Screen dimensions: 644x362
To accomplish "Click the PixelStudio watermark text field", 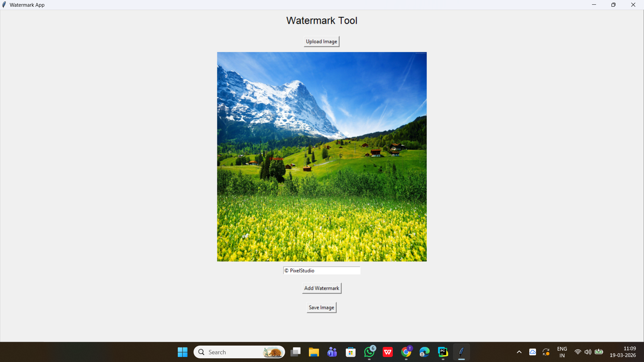I will coord(321,270).
